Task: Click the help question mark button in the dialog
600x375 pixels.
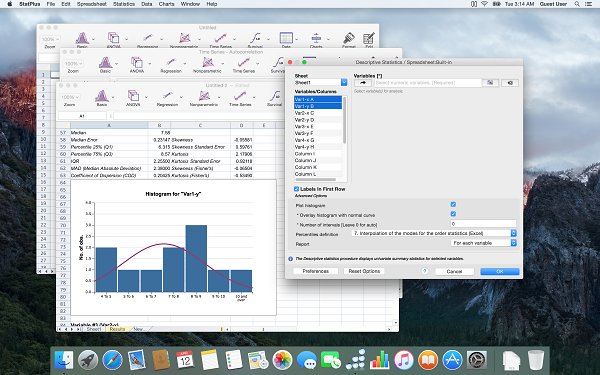Action: point(424,271)
